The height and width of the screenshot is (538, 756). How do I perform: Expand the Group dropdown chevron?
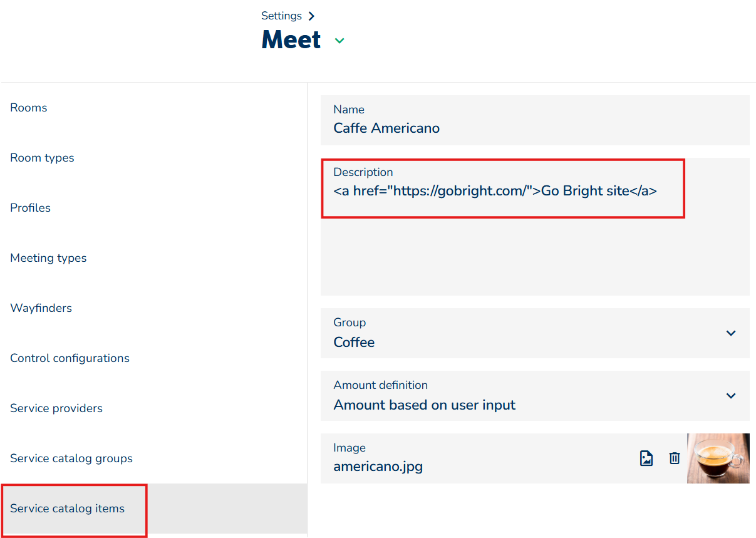point(730,333)
